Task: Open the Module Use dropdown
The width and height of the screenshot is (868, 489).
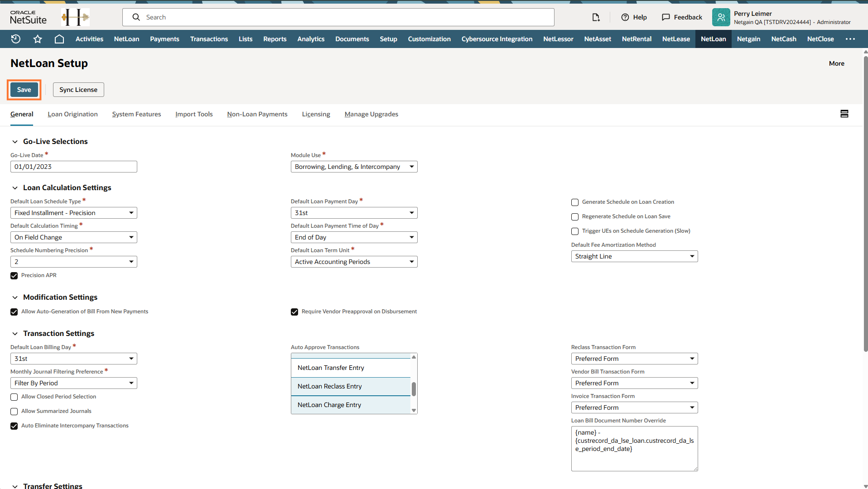Action: pos(354,167)
